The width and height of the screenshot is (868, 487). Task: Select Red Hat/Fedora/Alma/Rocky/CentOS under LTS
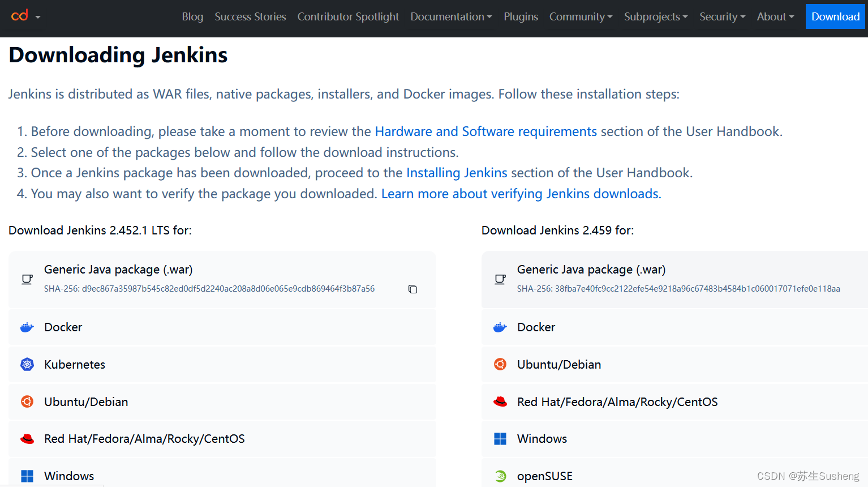pos(222,439)
